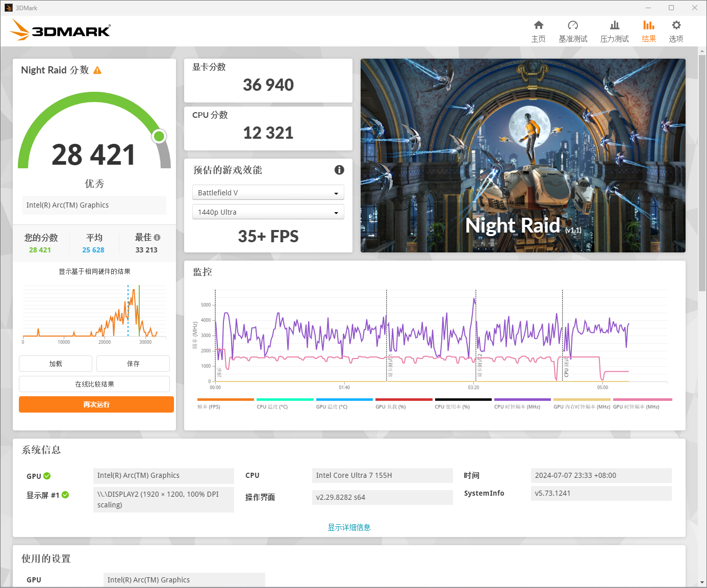Click the Intel(R) Arc(TM) Graphics field in 系统信息
The image size is (707, 588).
pyautogui.click(x=164, y=475)
